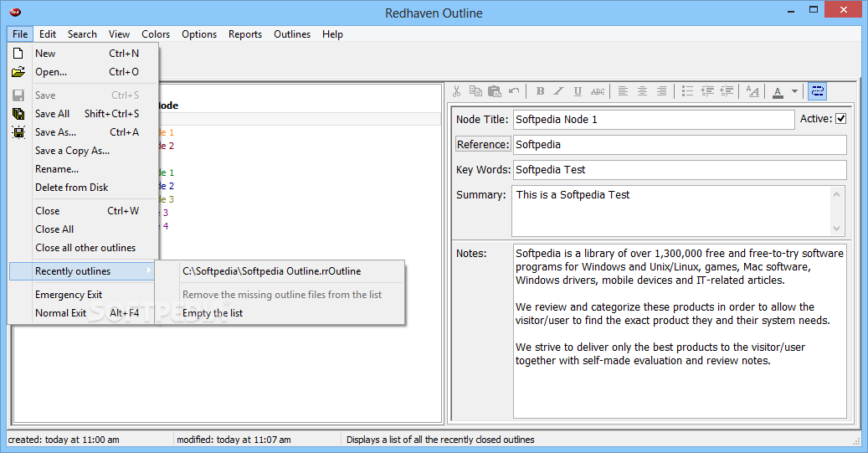868x453 pixels.
Task: Open the Outlines menu
Action: (292, 33)
